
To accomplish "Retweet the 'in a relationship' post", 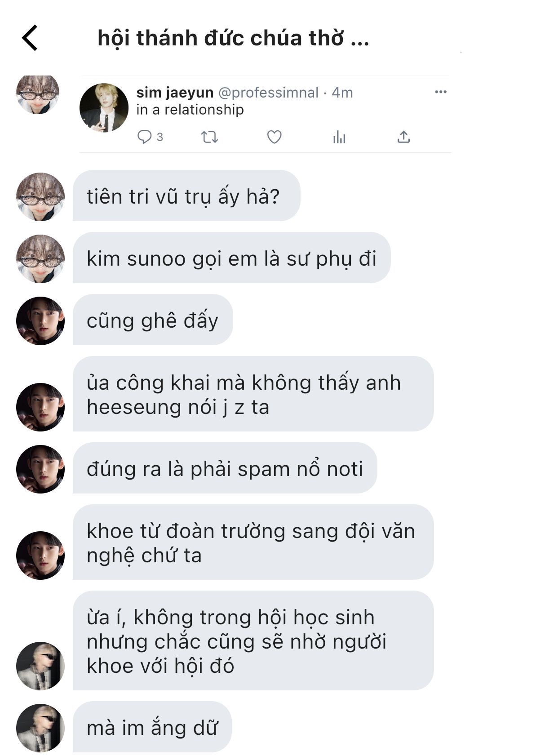I will [x=209, y=137].
